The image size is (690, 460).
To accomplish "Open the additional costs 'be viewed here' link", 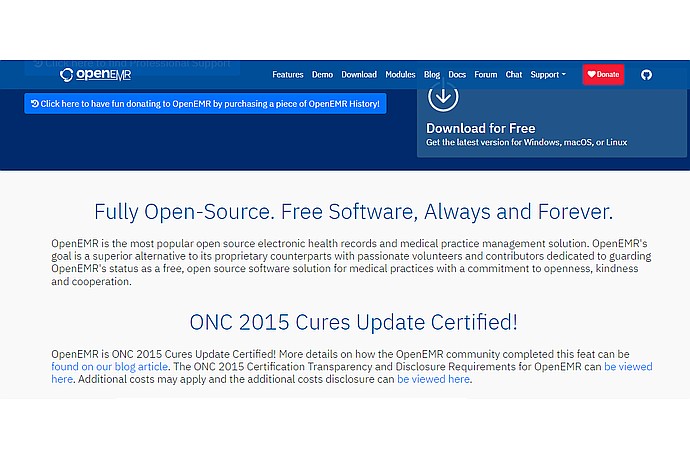I will (x=433, y=379).
